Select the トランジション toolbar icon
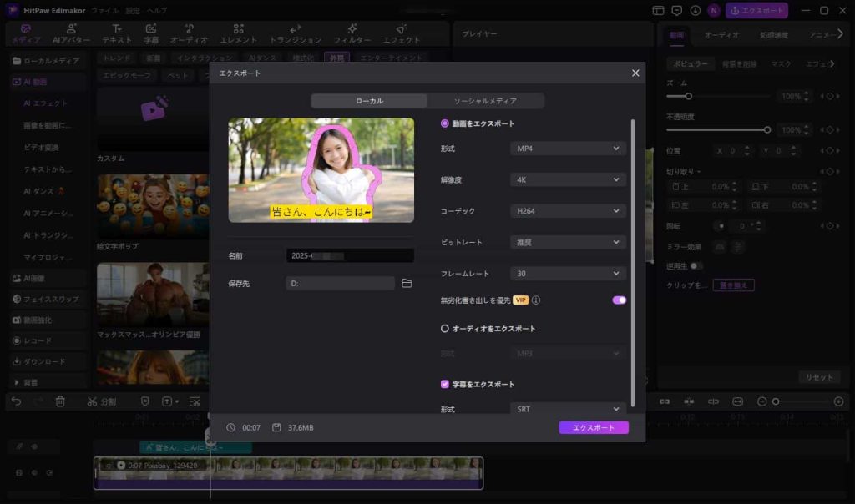This screenshot has width=855, height=504. coord(295,33)
